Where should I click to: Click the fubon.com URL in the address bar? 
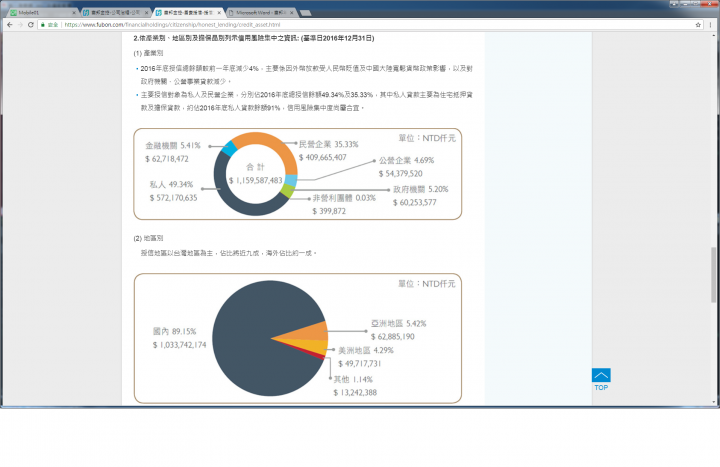(172, 25)
